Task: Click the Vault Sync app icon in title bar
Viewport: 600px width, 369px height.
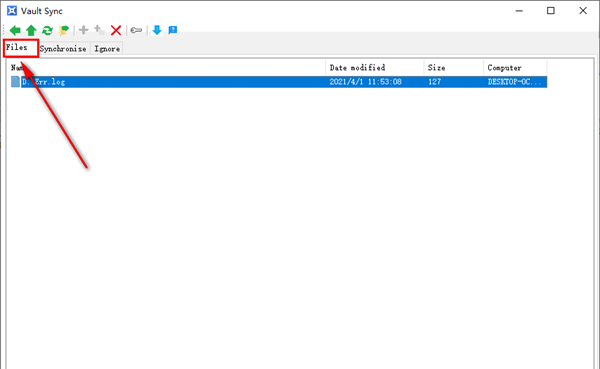Action: click(x=12, y=11)
